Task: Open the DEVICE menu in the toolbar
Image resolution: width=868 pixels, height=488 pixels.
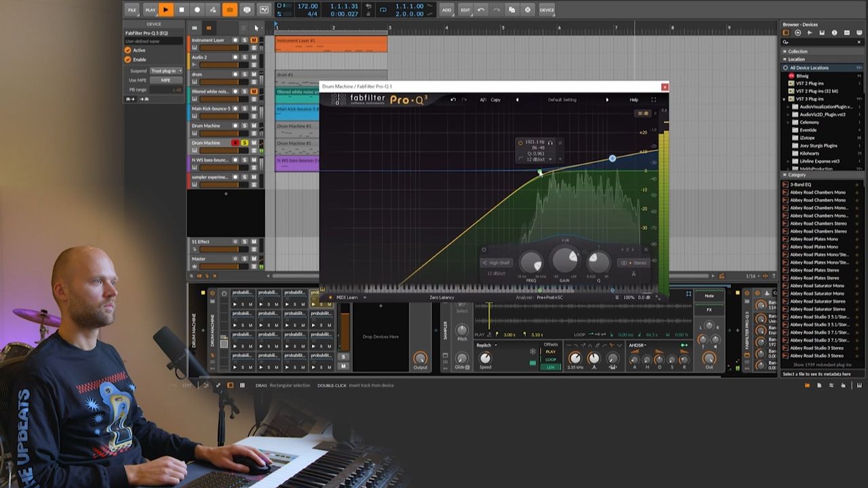Action: pyautogui.click(x=547, y=10)
